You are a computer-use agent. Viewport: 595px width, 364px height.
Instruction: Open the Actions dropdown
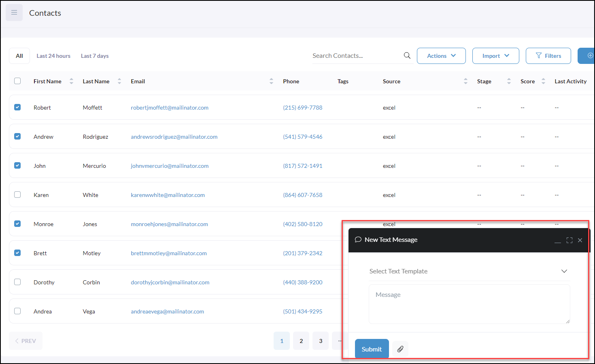pos(441,55)
